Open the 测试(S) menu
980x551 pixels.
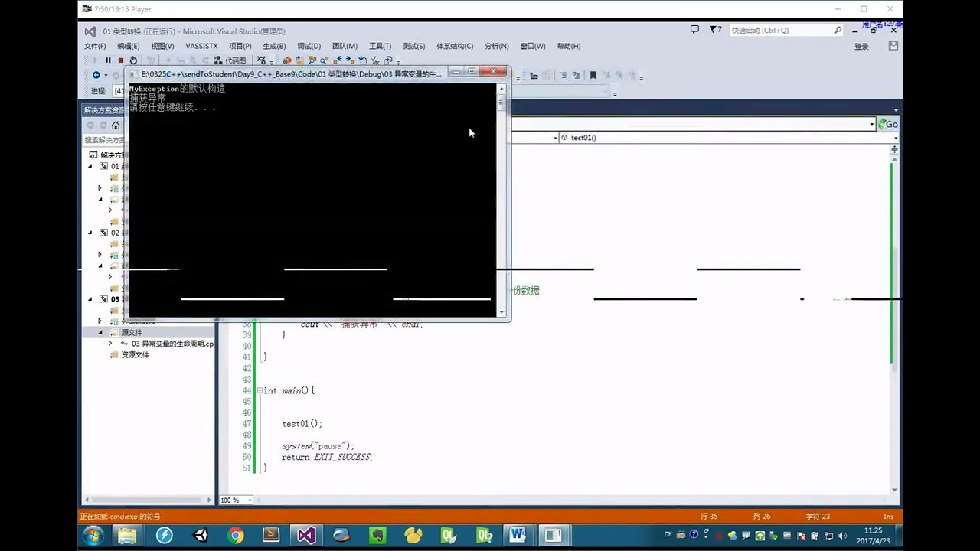[413, 47]
